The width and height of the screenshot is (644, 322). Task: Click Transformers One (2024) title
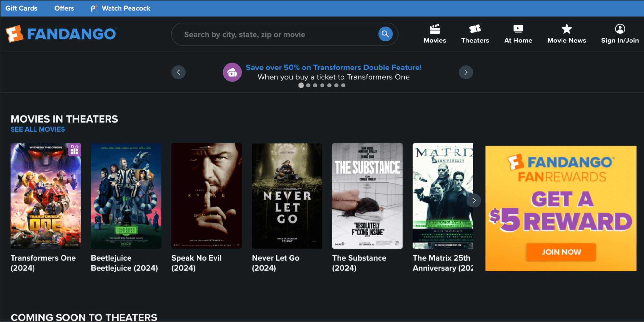pos(43,263)
